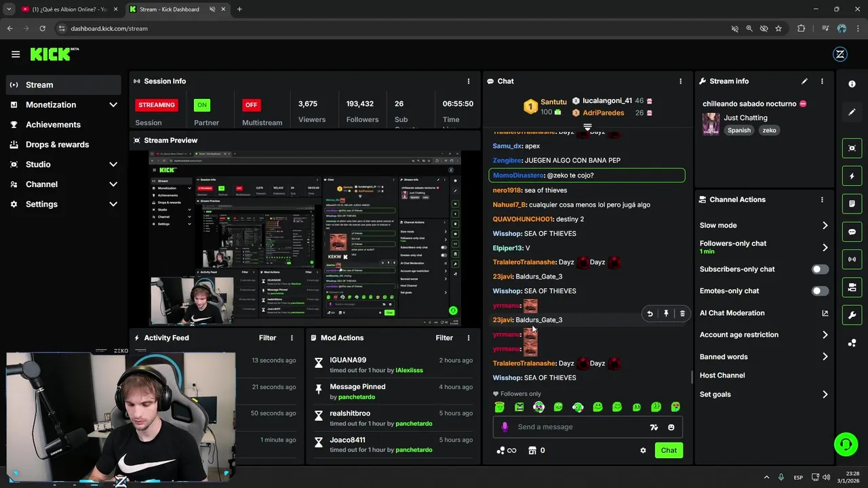Click the purple microphone icon in chat
The image size is (868, 488).
505,427
